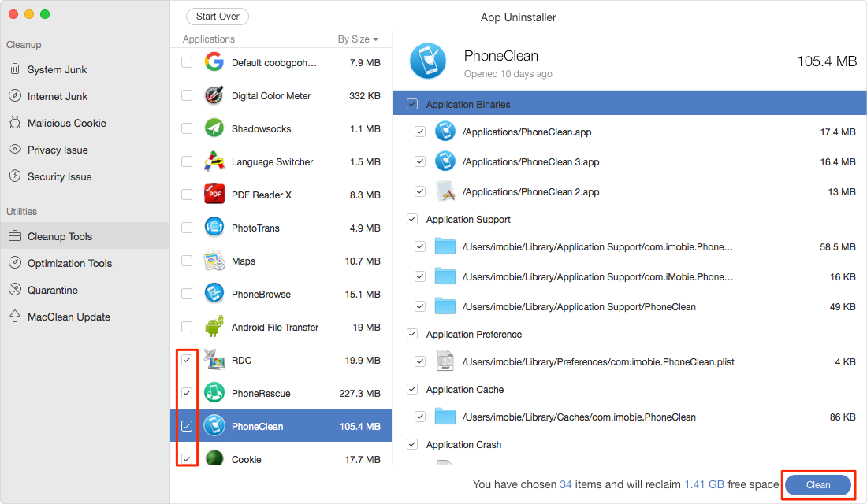Click the Cleanup Tools toolbox icon
This screenshot has width=867, height=504.
point(15,236)
